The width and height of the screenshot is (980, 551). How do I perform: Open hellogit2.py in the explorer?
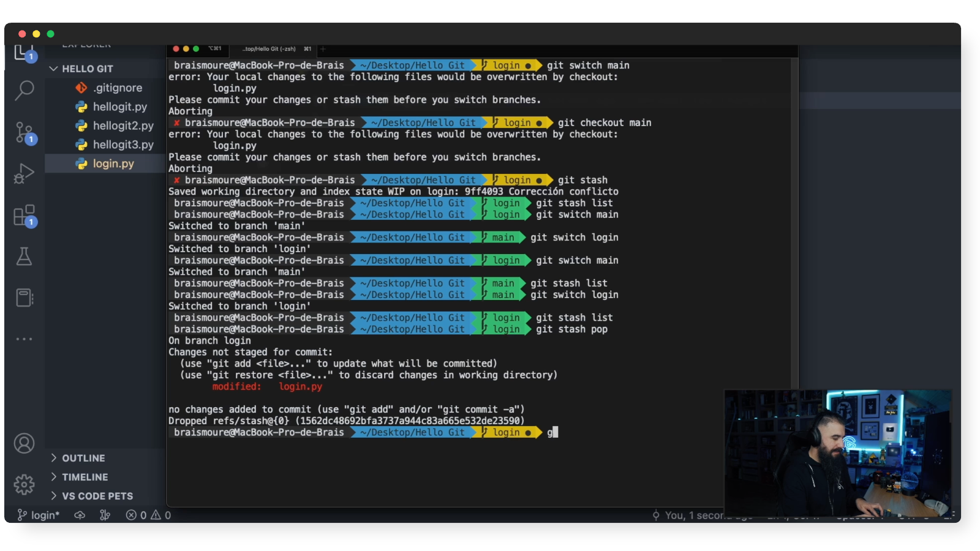pos(123,126)
